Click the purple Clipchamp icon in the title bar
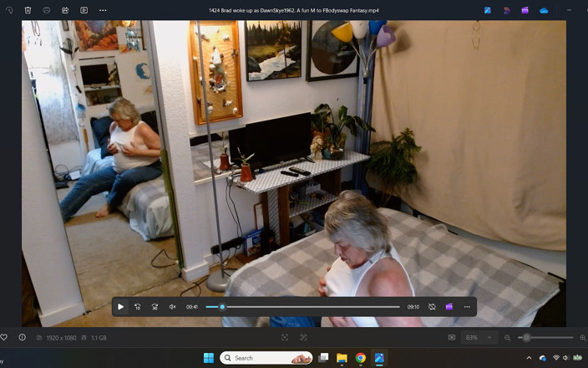This screenshot has height=368, width=588. (x=525, y=11)
